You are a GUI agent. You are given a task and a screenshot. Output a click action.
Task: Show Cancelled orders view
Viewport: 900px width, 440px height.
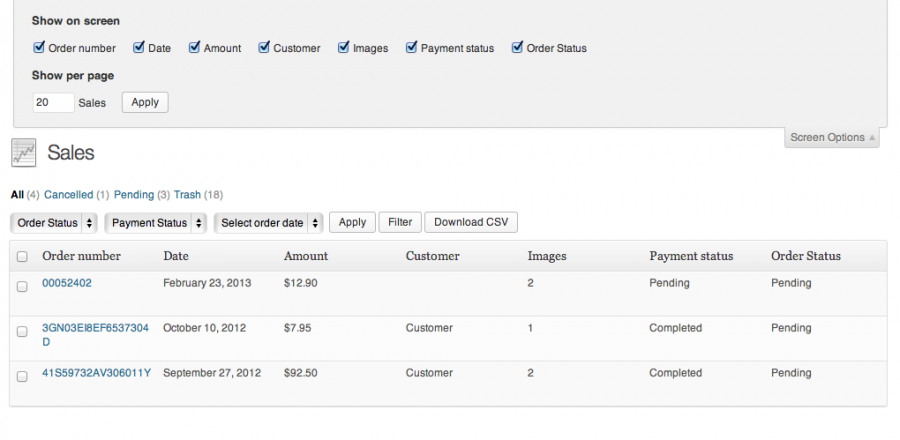click(x=68, y=195)
